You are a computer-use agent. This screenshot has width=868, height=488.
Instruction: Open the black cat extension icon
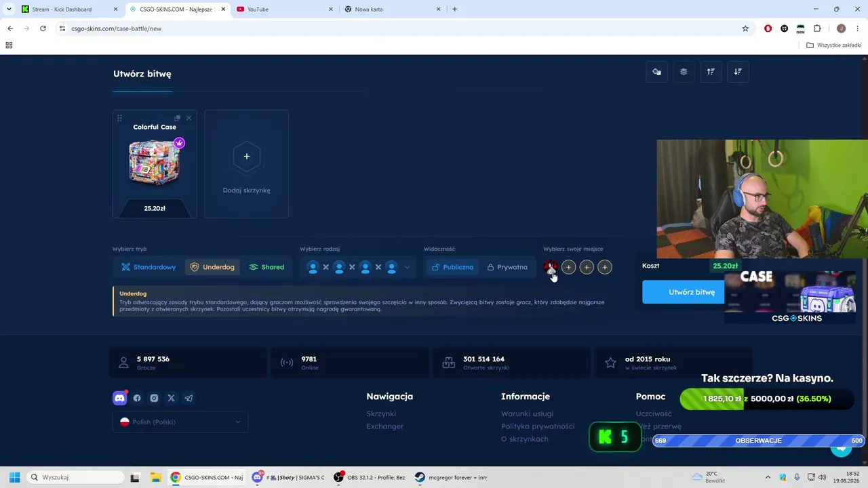click(x=784, y=28)
